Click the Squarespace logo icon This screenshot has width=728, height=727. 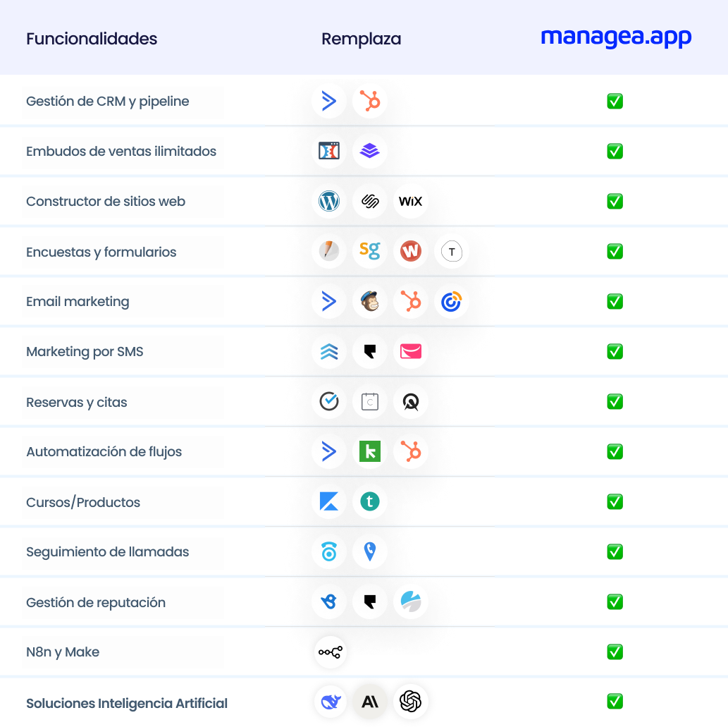pyautogui.click(x=369, y=201)
